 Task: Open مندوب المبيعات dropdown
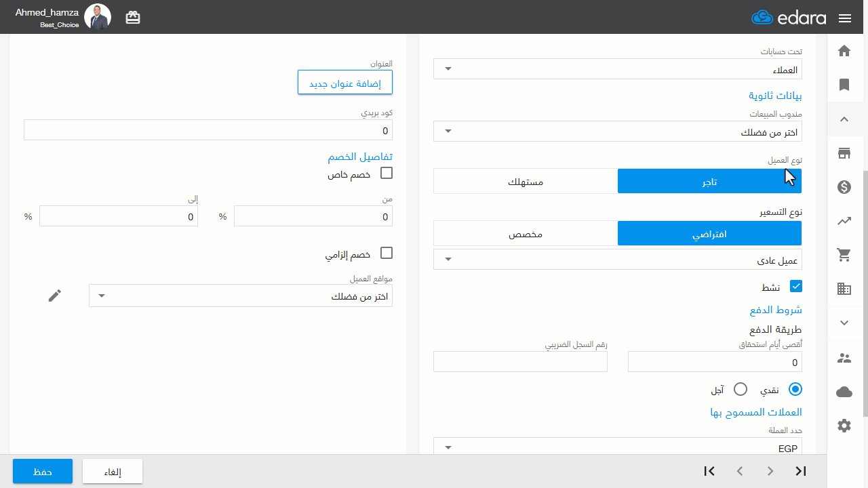tap(618, 131)
